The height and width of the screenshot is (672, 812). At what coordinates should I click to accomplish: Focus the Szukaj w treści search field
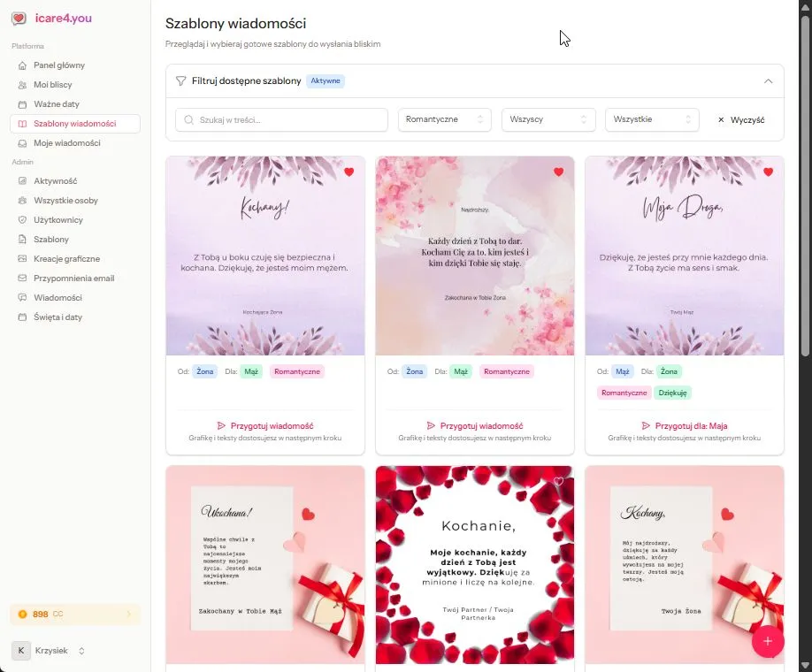pos(281,119)
